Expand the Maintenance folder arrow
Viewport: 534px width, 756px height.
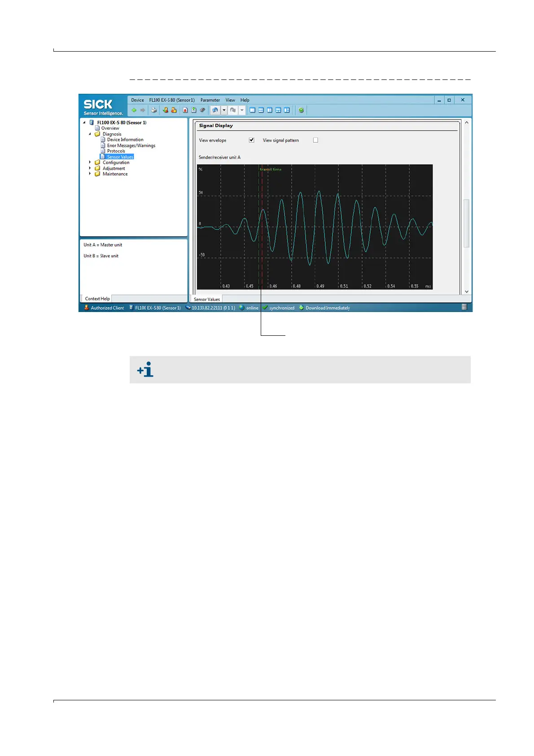[90, 174]
